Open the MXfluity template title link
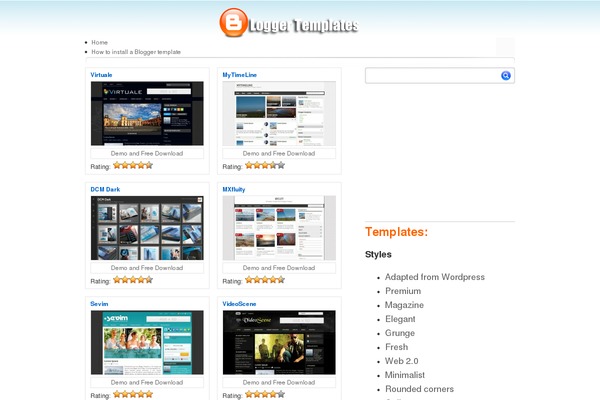This screenshot has height=400, width=600. click(234, 189)
